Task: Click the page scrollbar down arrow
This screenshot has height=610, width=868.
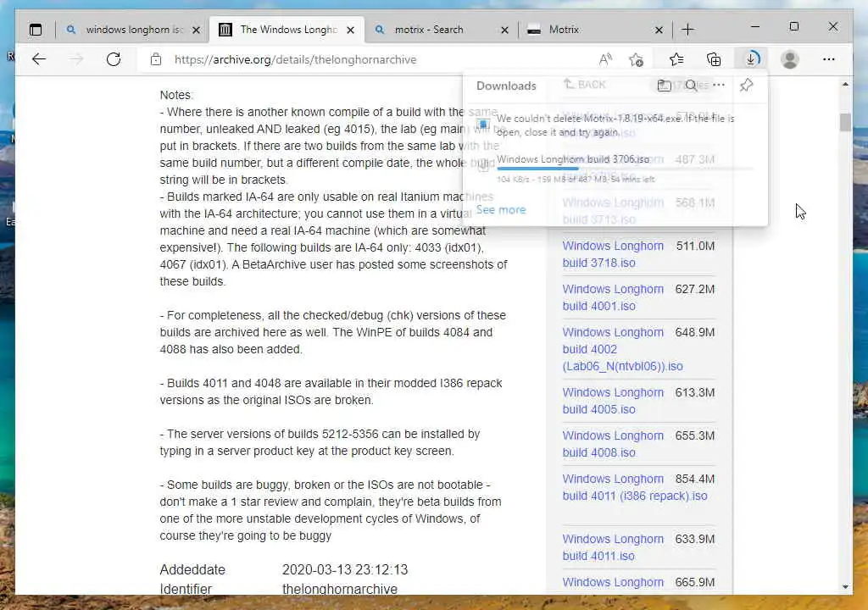Action: [845, 587]
